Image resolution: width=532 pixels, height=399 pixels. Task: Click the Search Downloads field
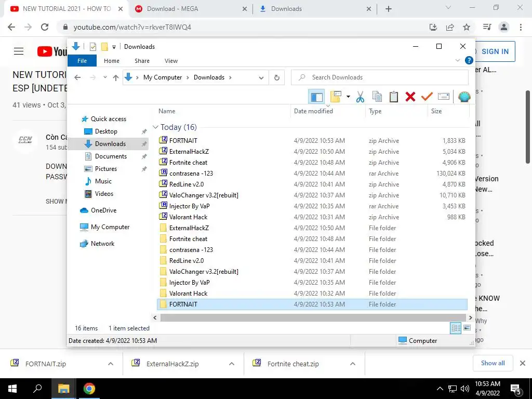[380, 77]
